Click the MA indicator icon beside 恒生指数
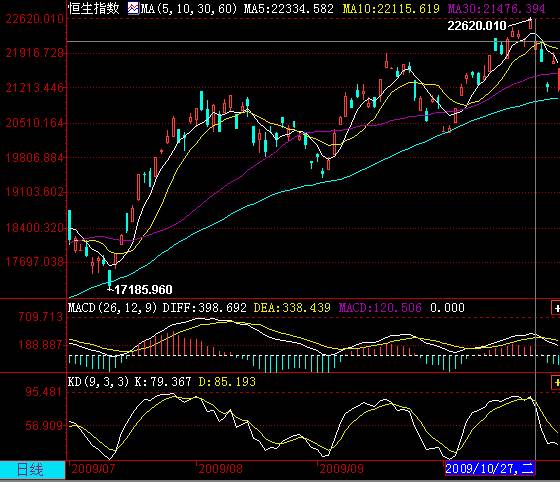 (x=133, y=8)
